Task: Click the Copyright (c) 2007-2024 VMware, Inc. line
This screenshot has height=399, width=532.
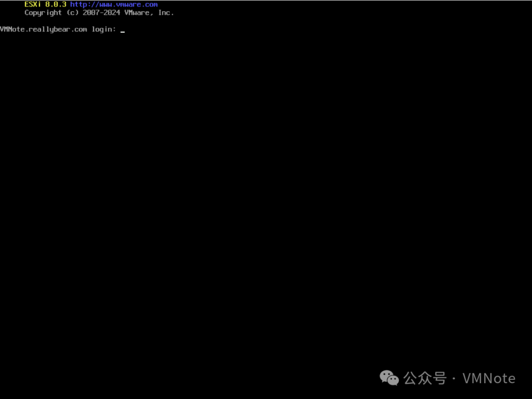Action: [99, 13]
